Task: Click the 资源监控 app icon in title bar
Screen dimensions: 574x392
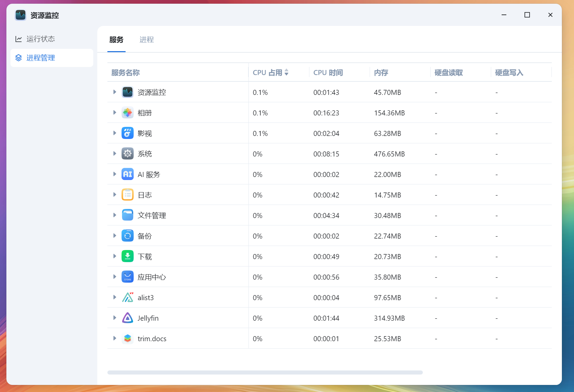Action: click(x=21, y=15)
